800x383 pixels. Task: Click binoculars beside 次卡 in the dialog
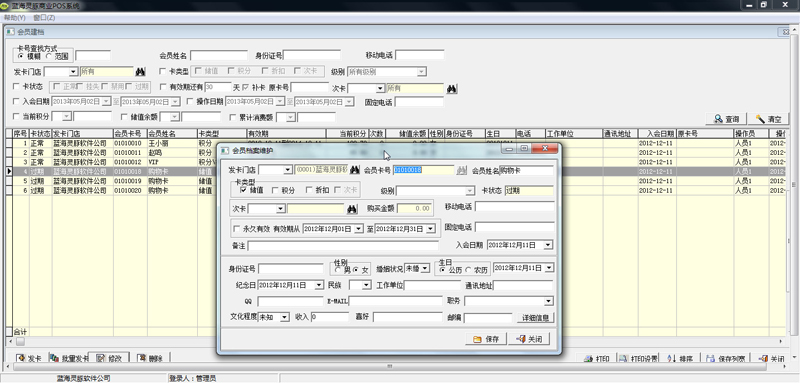[x=352, y=209]
